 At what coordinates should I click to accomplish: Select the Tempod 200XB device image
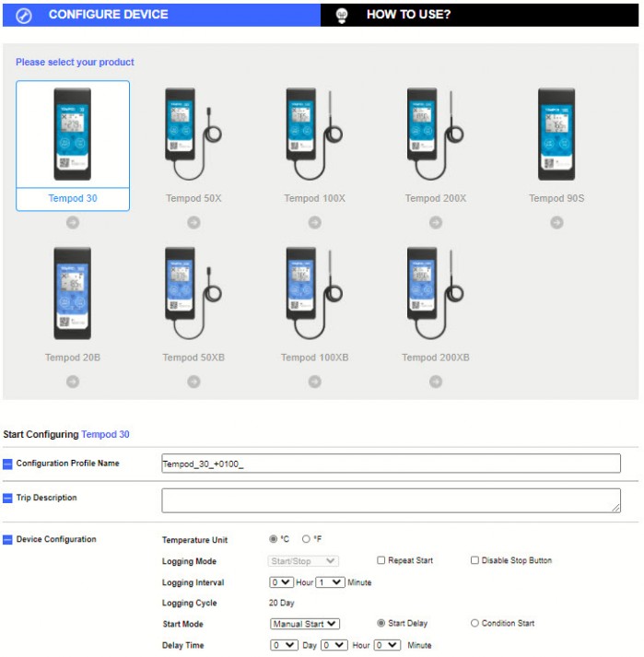pyautogui.click(x=436, y=293)
